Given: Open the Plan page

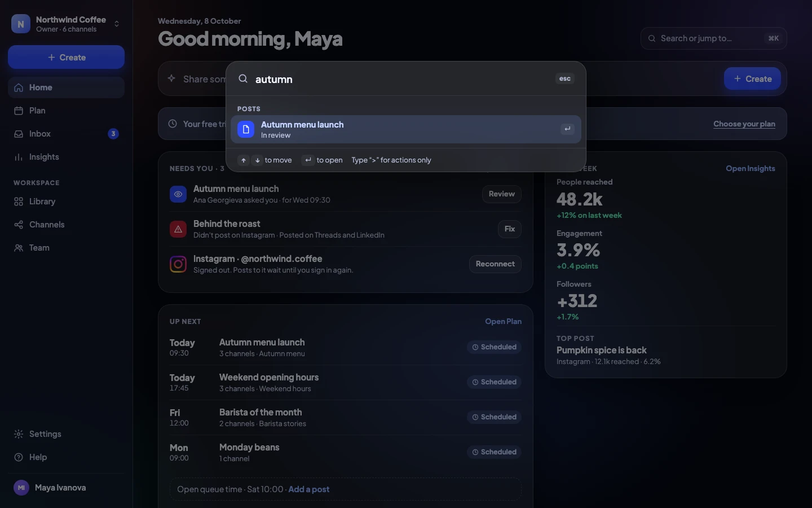Looking at the screenshot, I should [x=66, y=111].
